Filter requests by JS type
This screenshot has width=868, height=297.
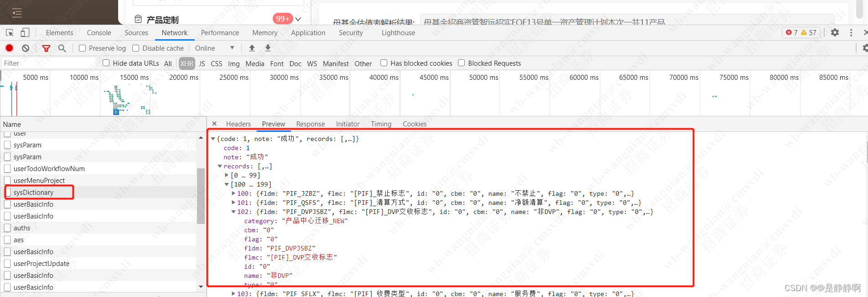click(202, 63)
